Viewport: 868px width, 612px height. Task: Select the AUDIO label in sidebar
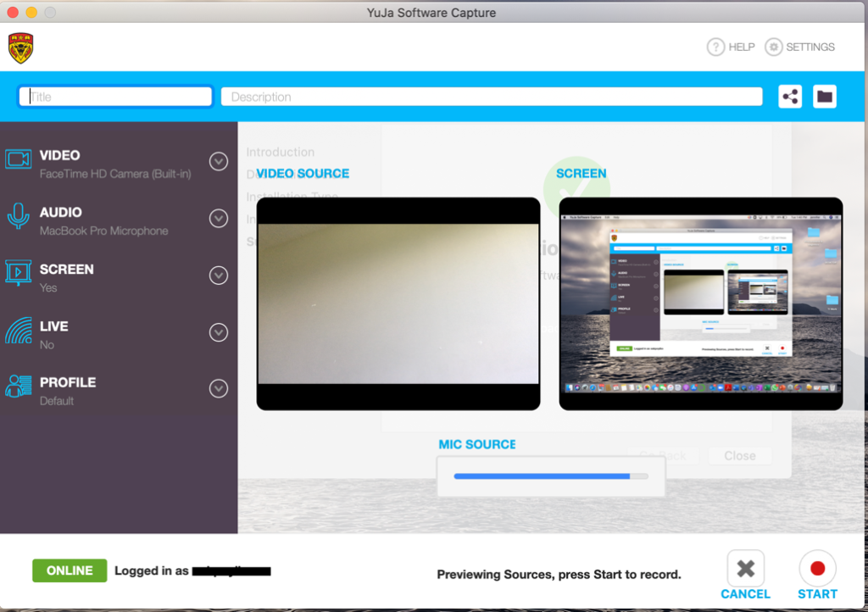tap(61, 213)
